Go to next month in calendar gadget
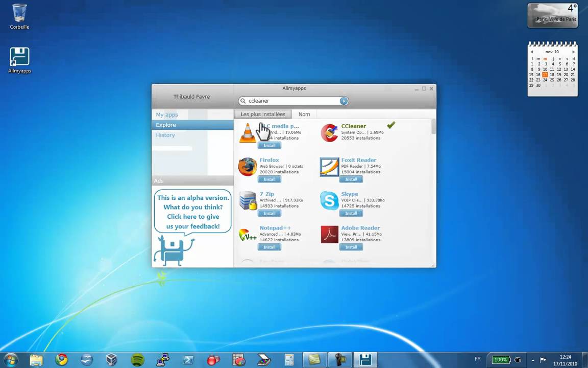588x368 pixels. tap(573, 52)
